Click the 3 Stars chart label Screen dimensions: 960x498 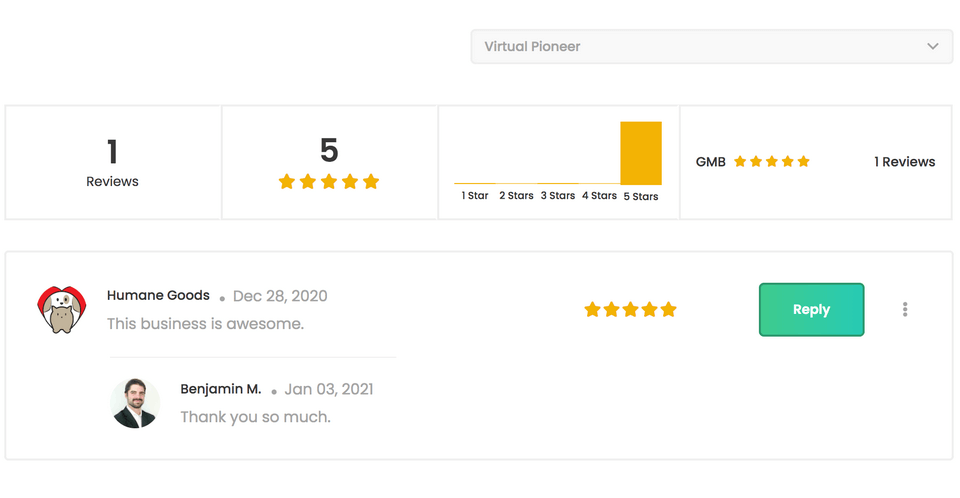pyautogui.click(x=558, y=195)
